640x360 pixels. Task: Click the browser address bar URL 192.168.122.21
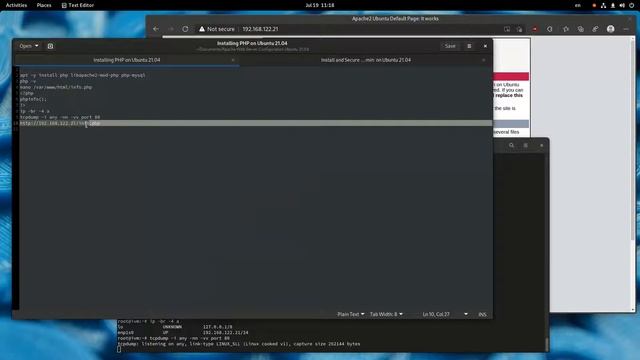point(260,29)
